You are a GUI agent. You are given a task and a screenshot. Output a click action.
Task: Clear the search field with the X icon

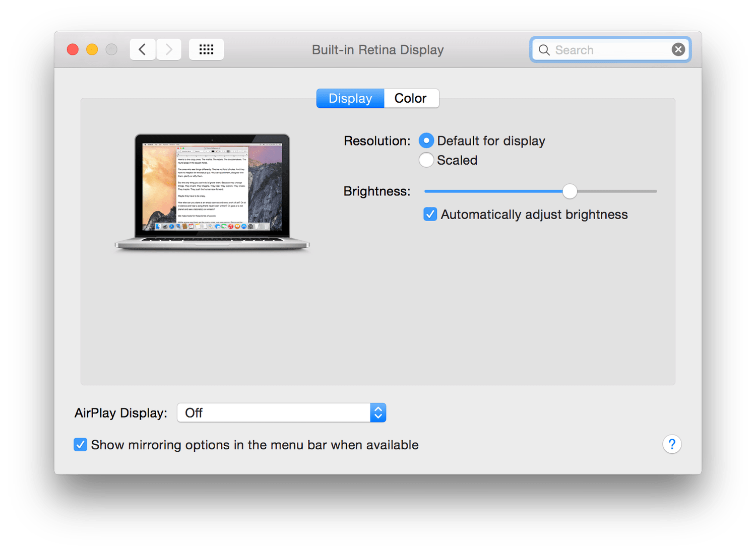point(678,49)
